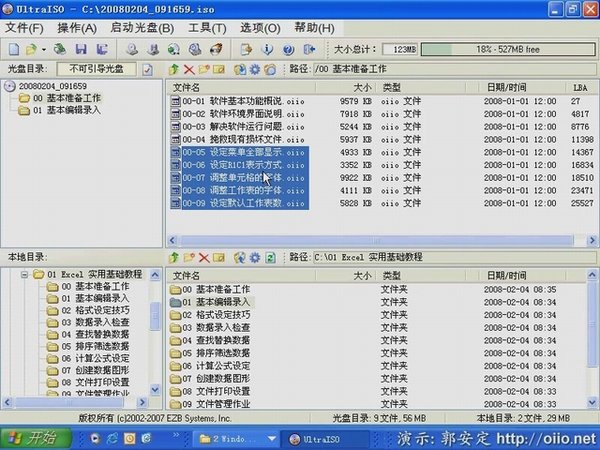Click the Open CD/DVD toolbar icon
The width and height of the screenshot is (600, 450).
(60, 49)
